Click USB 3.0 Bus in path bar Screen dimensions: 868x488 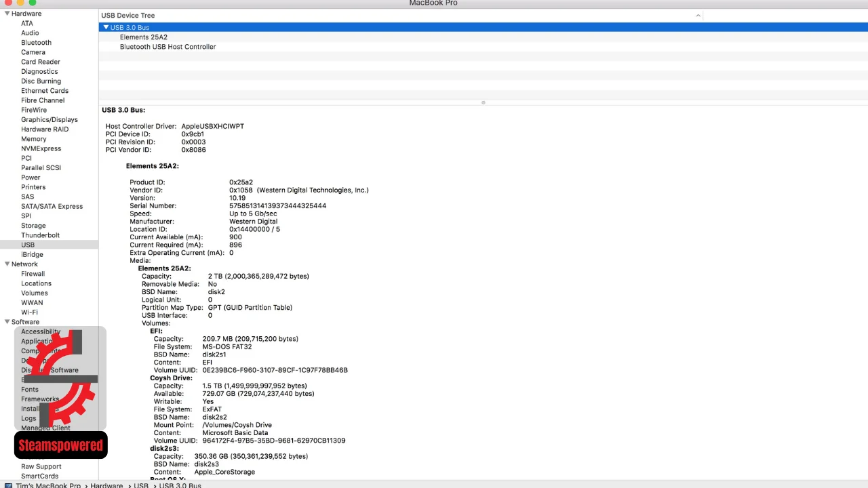point(180,485)
